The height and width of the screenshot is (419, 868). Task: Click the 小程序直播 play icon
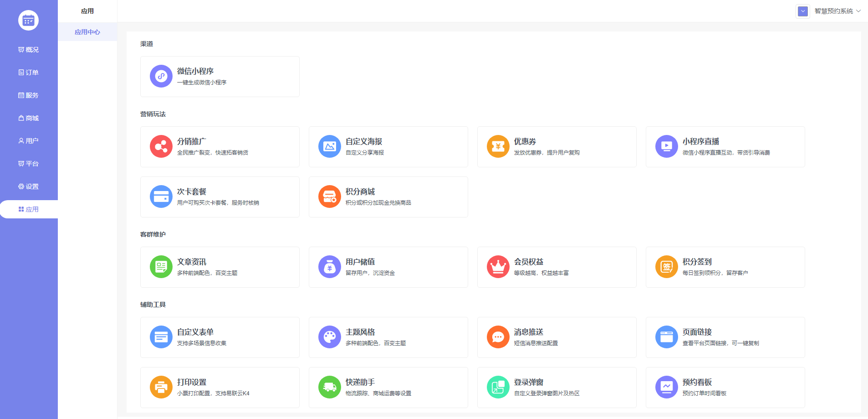667,146
